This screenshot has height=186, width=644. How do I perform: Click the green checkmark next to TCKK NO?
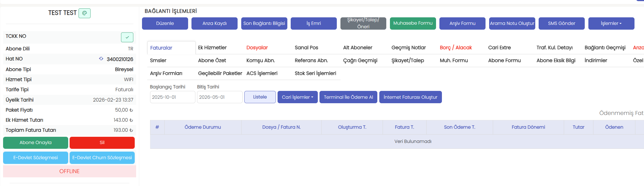click(x=127, y=37)
